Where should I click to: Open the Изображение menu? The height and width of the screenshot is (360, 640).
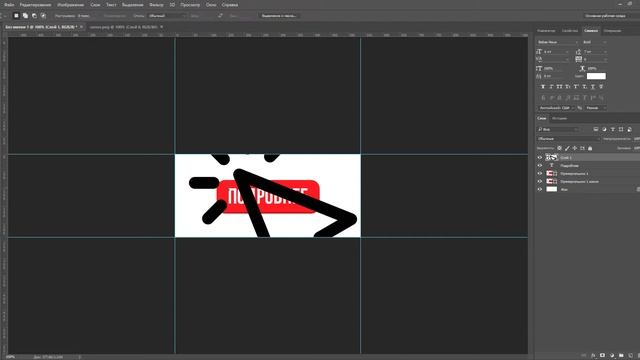click(x=70, y=5)
